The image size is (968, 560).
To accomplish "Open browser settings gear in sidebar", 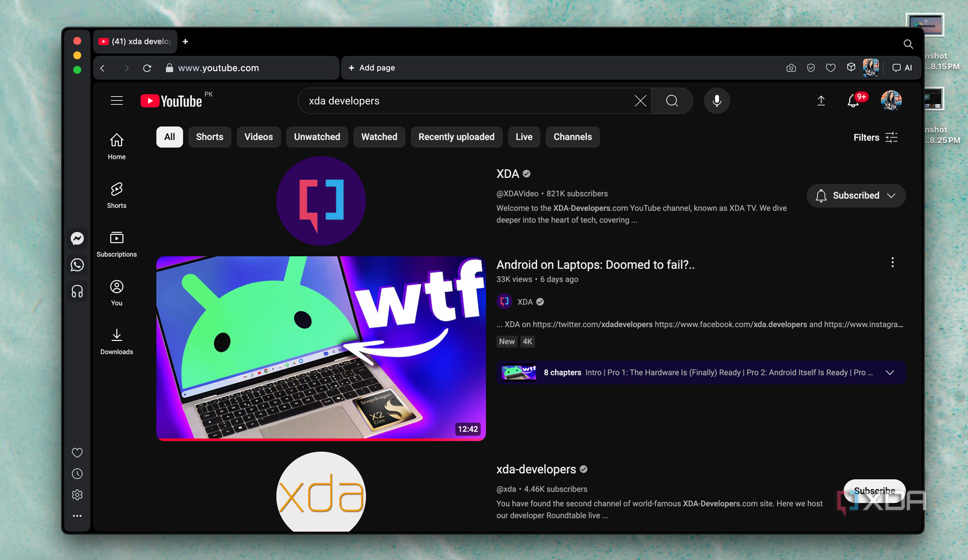I will (77, 495).
